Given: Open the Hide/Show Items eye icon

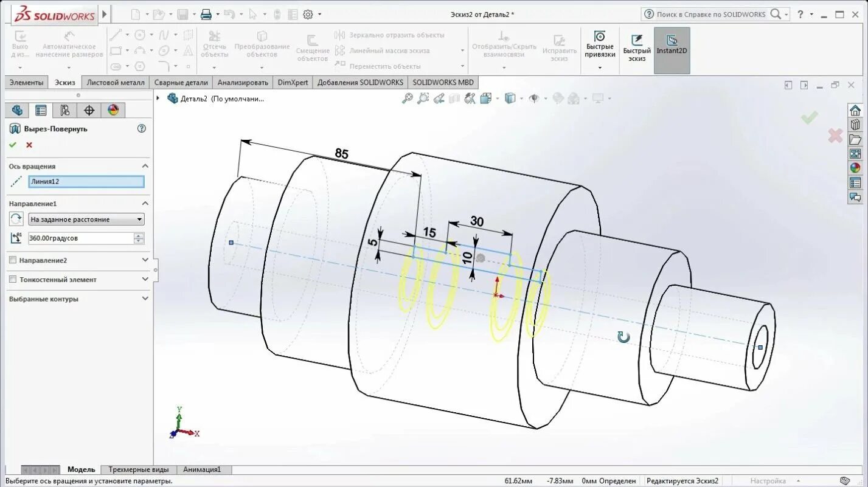Looking at the screenshot, I should pyautogui.click(x=534, y=98).
